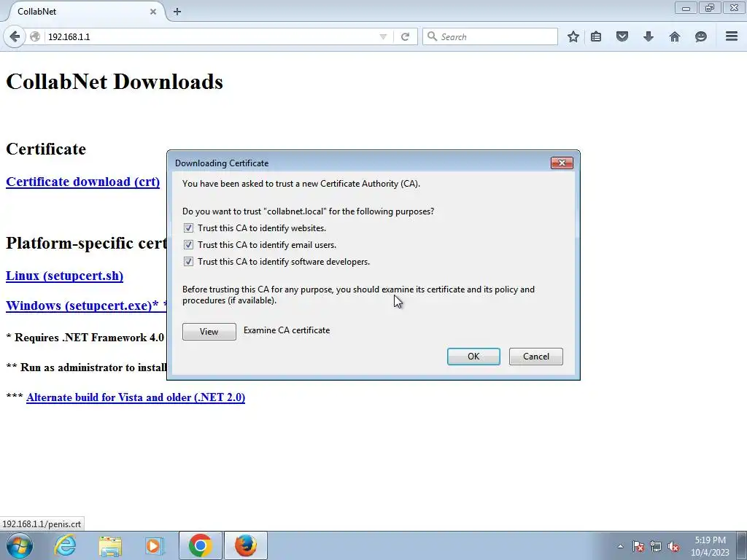Viewport: 747px width, 560px height.
Task: Open Windows Media Player from taskbar
Action: (x=154, y=545)
